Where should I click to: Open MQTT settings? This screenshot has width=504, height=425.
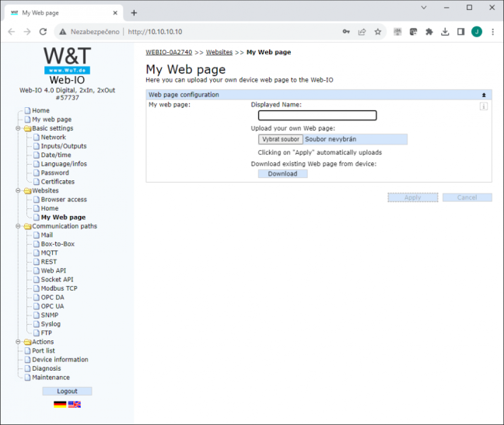(x=49, y=253)
